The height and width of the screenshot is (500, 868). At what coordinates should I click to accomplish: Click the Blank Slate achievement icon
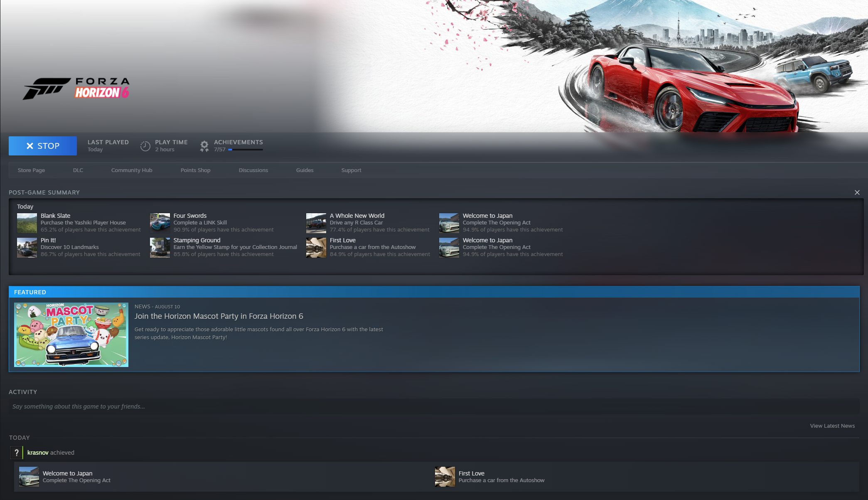click(x=27, y=223)
